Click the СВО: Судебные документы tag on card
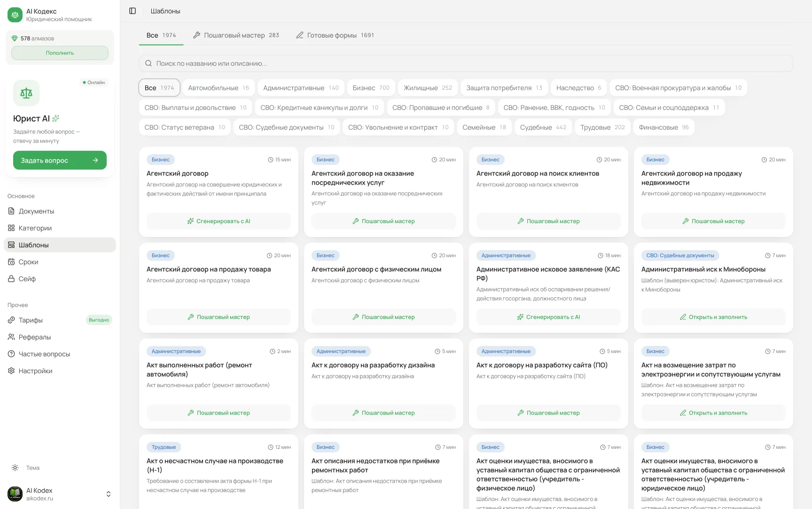Viewport: 812px width, 509px height. (680, 255)
